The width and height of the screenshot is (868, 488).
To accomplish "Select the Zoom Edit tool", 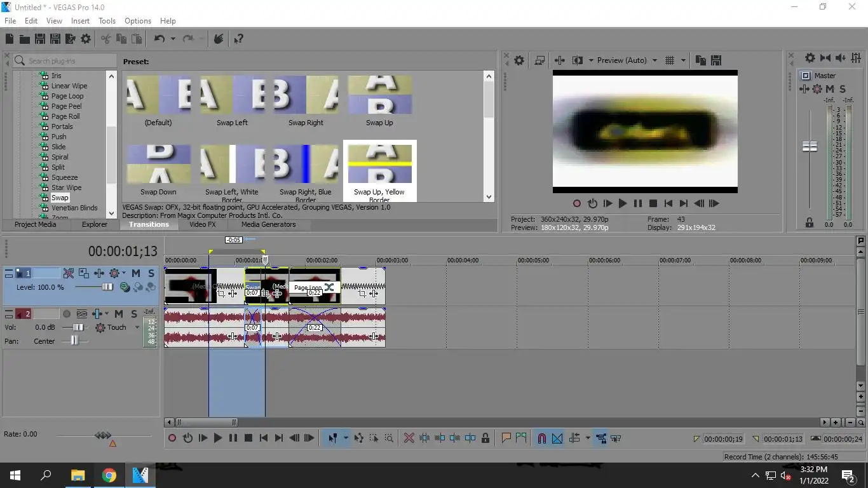I will tap(389, 438).
